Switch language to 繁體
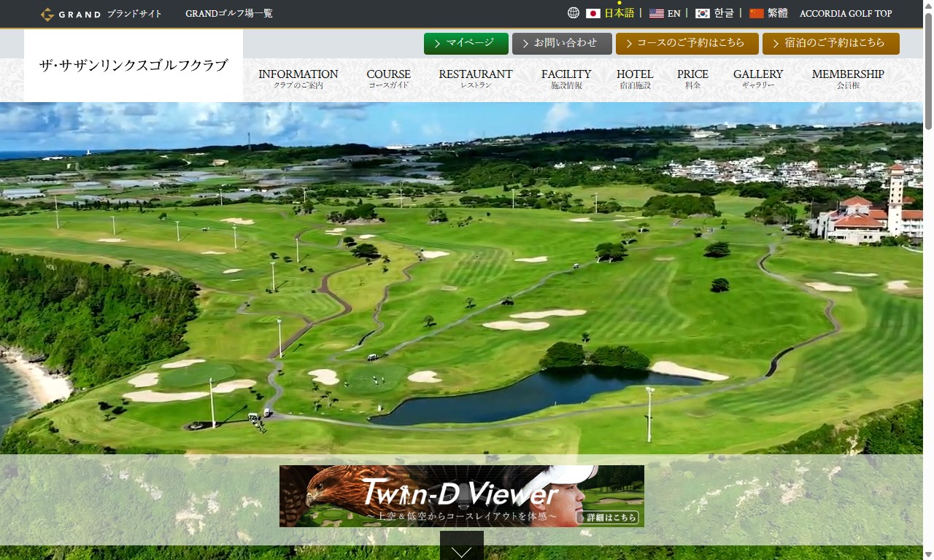The width and height of the screenshot is (934, 560). [778, 13]
